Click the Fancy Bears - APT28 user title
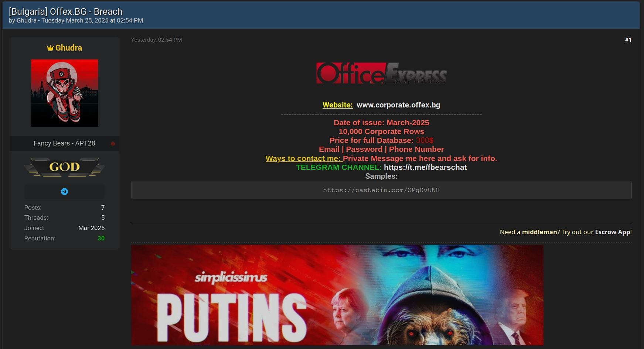Screen dimensions: 644x349 tap(64, 143)
